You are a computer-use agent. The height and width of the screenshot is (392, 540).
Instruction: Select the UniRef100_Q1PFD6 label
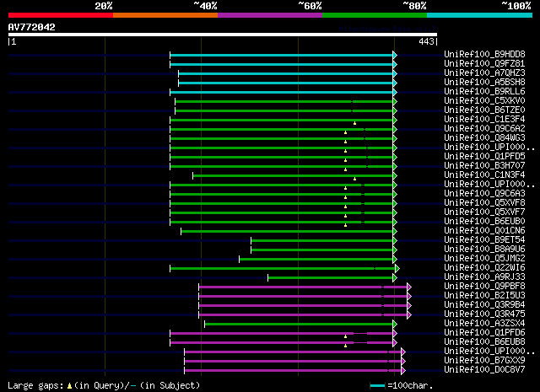(484, 333)
